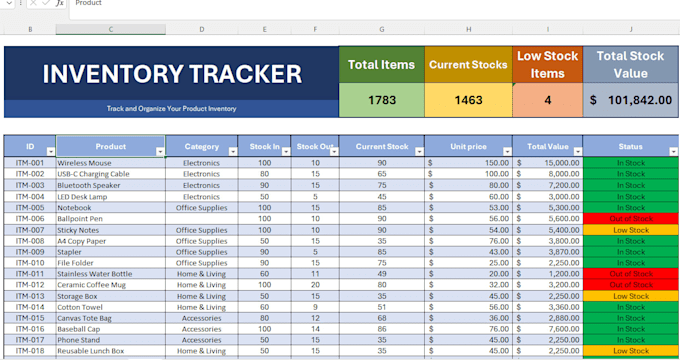Select the 150.00 unit price cell
This screenshot has width=680, height=360.
(x=468, y=163)
